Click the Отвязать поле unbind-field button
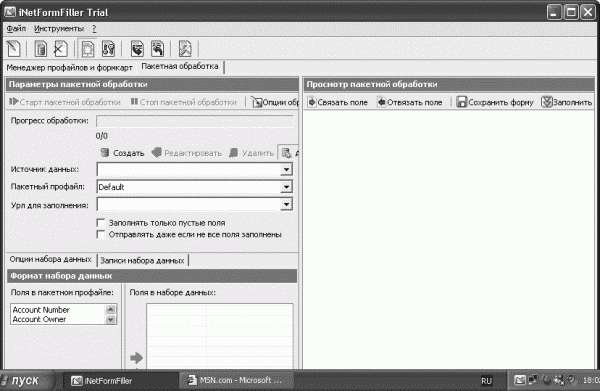The image size is (600, 391). pos(409,102)
